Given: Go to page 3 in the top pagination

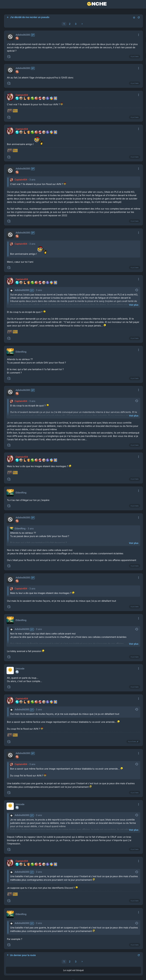Looking at the screenshot, I should (75, 24).
